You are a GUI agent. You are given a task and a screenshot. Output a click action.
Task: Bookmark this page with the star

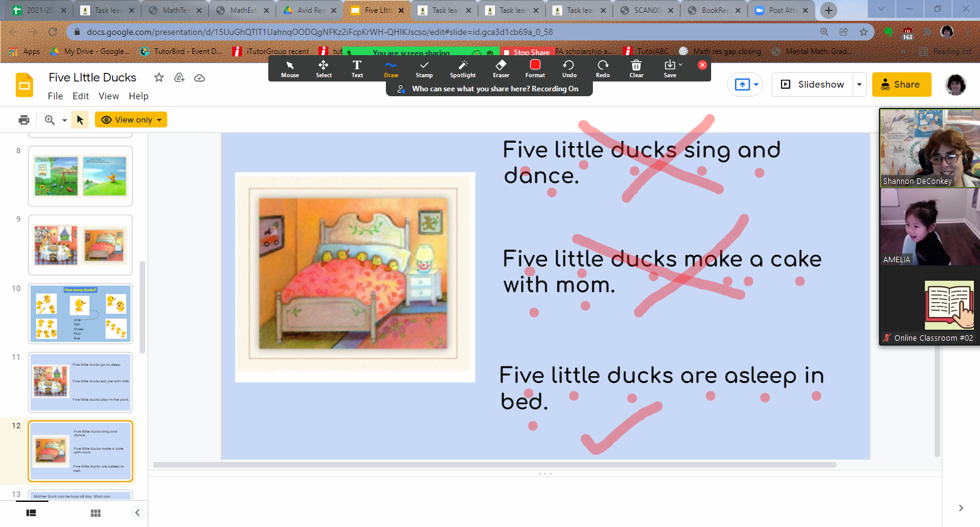point(864,32)
